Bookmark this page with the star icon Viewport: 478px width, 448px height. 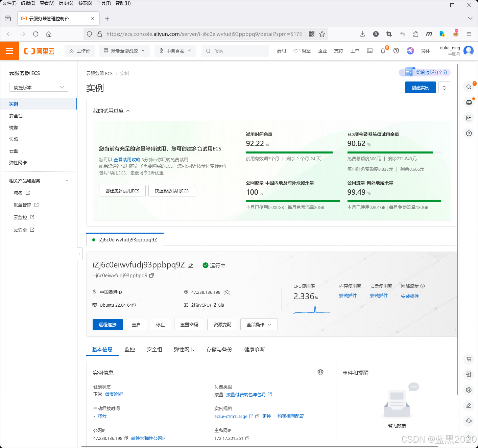pyautogui.click(x=322, y=34)
